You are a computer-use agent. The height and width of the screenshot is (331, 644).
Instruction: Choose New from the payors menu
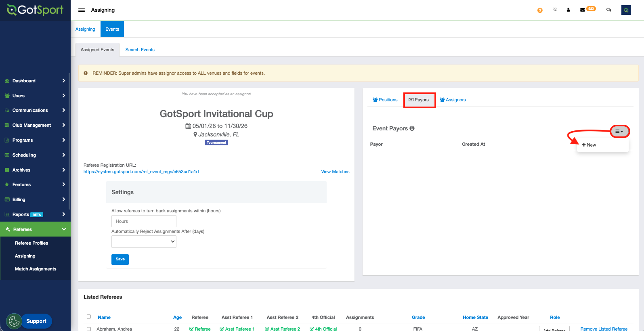(589, 145)
